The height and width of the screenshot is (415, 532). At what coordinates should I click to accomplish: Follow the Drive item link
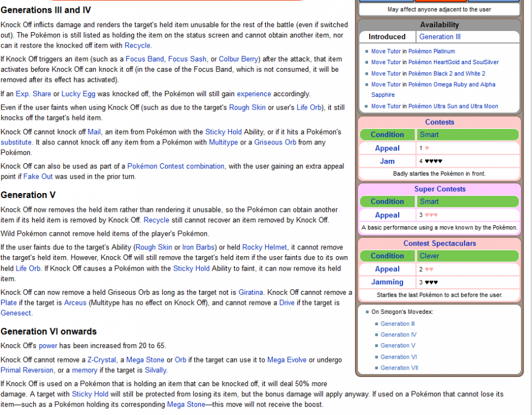pyautogui.click(x=287, y=303)
